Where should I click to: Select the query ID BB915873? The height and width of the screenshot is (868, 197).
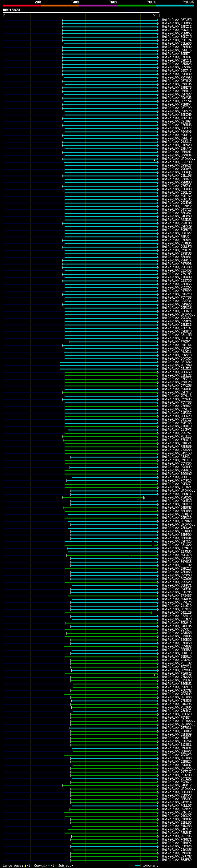11,10
